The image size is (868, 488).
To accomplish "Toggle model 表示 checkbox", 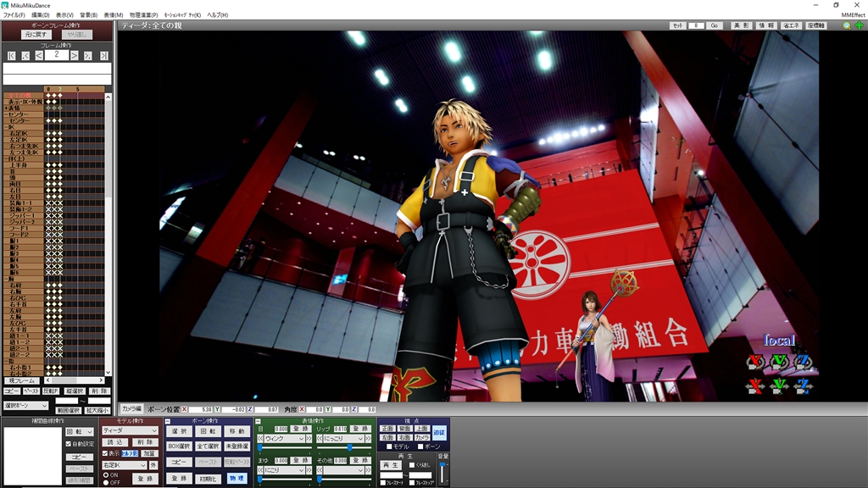I will coord(105,453).
